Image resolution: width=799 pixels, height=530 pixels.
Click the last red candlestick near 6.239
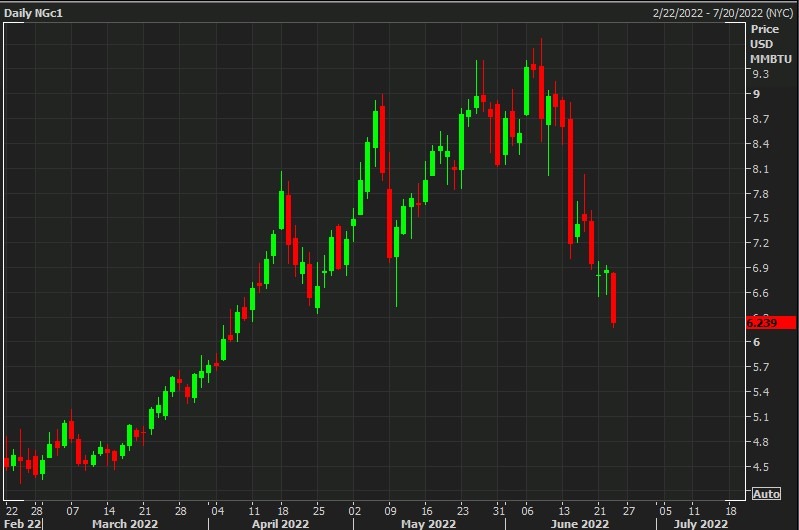click(614, 298)
